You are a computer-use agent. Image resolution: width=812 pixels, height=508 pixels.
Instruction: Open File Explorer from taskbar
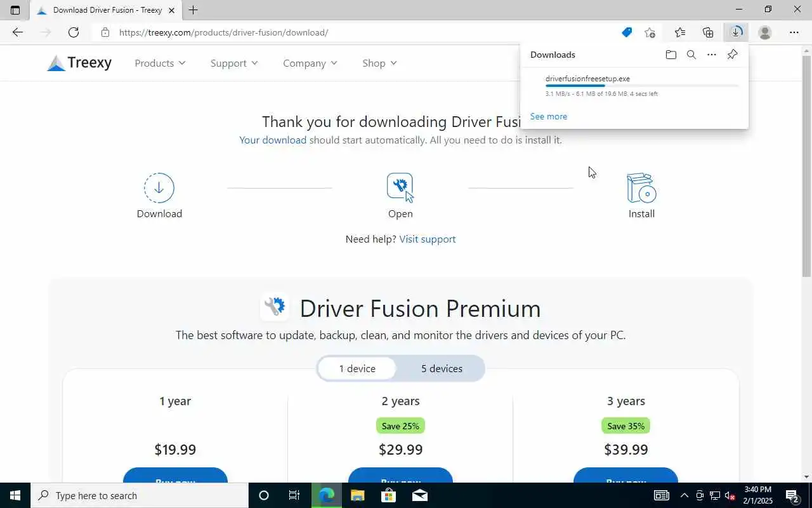[x=357, y=495]
